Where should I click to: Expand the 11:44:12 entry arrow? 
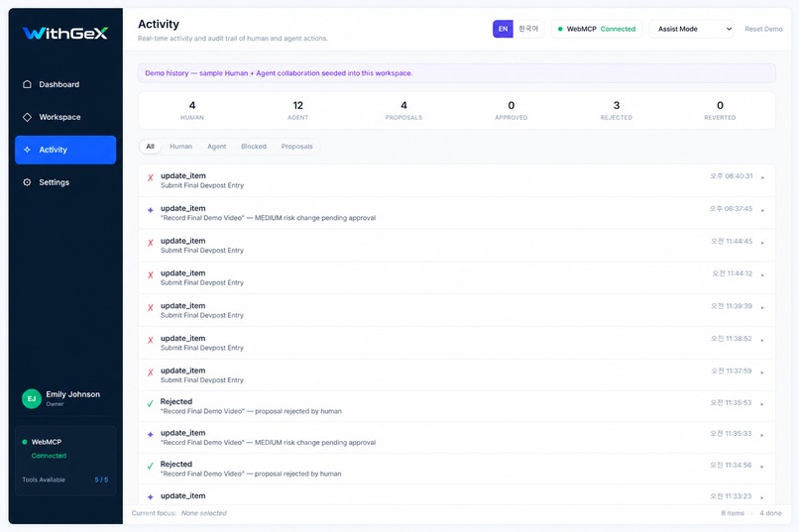(763, 274)
